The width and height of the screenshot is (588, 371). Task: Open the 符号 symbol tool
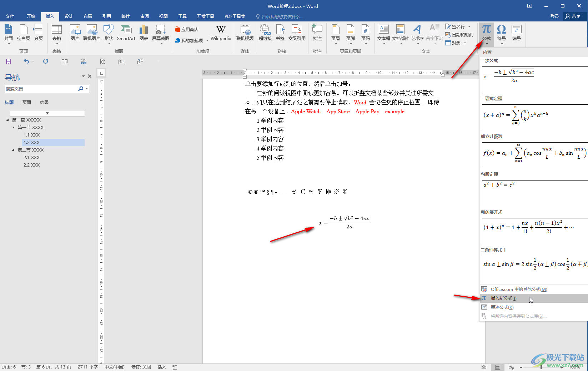501,33
